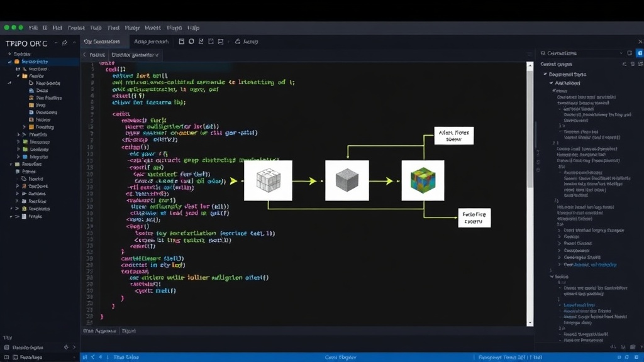Click the first square icon in editor toolbar
644x362 pixels.
coord(181,41)
